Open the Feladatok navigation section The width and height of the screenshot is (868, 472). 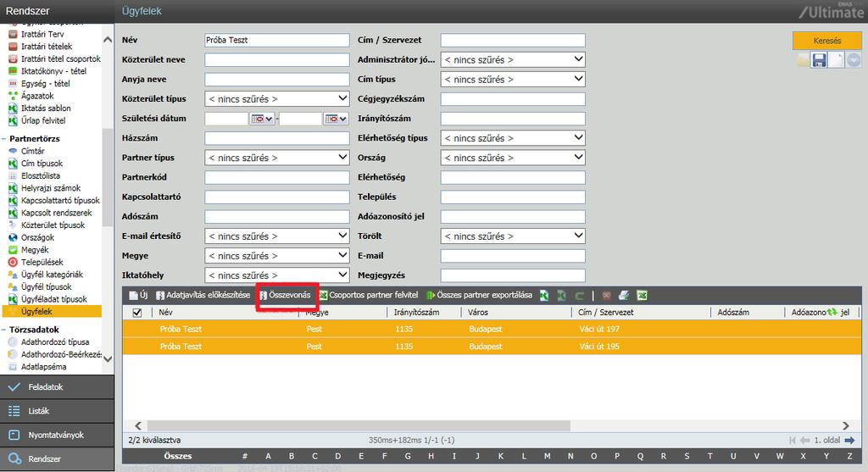pyautogui.click(x=57, y=386)
